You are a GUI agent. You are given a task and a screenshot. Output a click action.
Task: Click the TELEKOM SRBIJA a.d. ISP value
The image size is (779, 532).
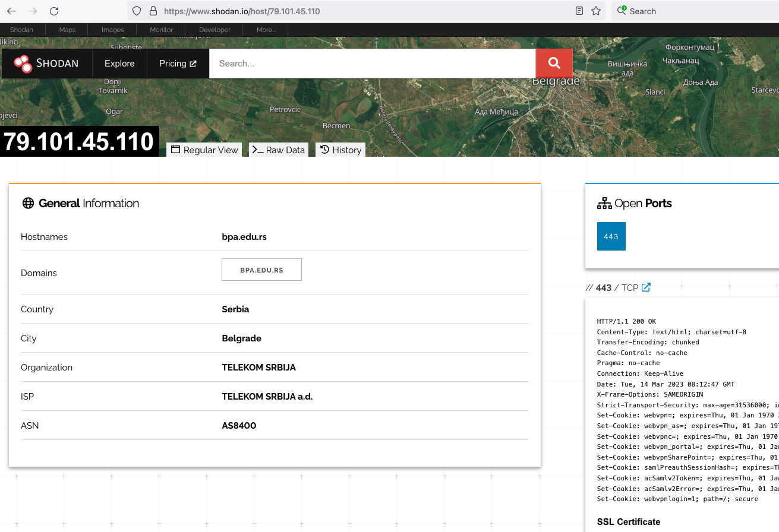click(x=267, y=397)
